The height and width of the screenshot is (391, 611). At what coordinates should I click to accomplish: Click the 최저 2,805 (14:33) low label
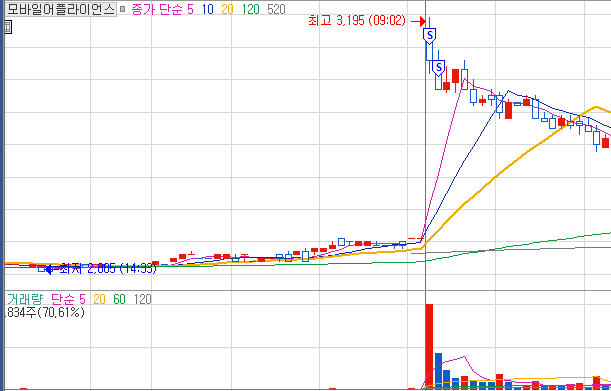108,268
